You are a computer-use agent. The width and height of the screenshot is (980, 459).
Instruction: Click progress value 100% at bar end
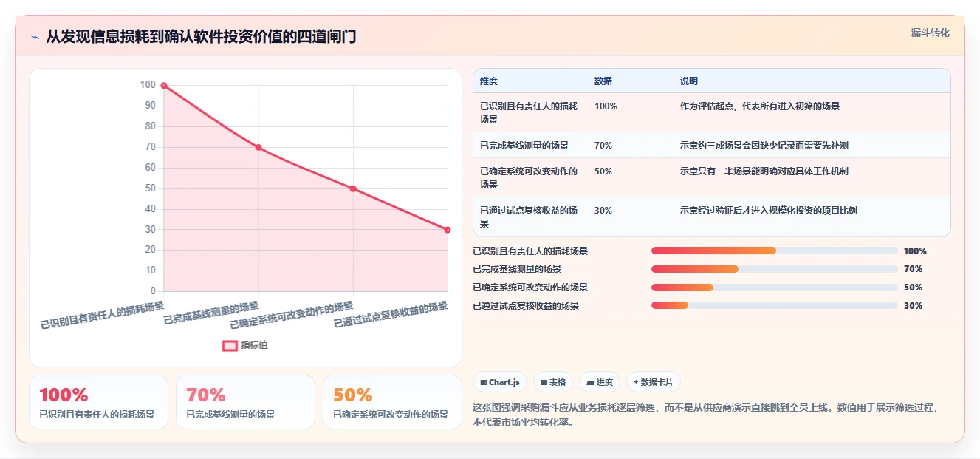(915, 251)
